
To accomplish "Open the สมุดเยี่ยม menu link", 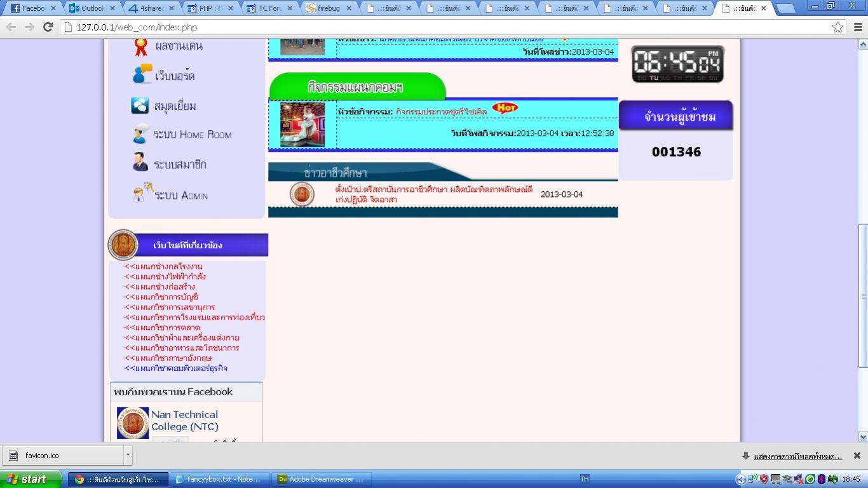I will point(175,106).
